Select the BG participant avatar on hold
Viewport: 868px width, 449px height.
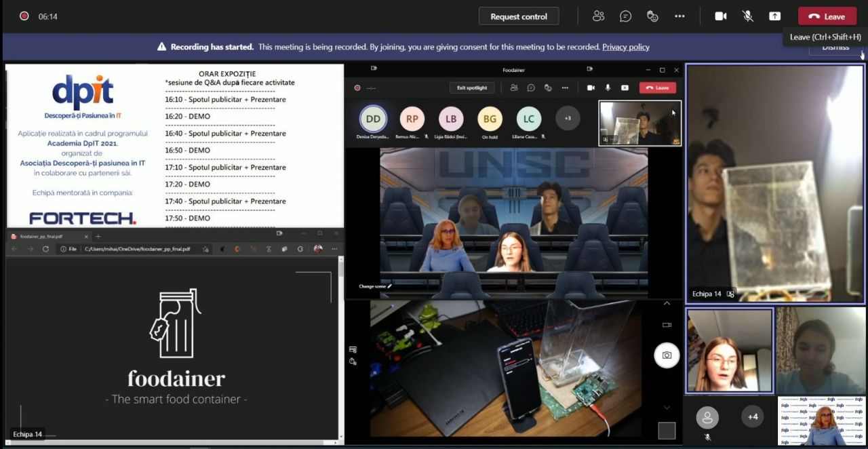(490, 119)
